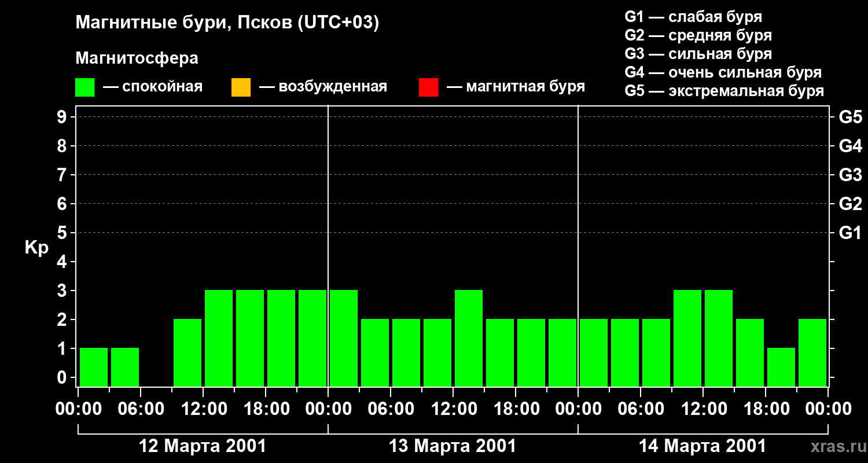Screen dimensions: 868x463
Task: Click the Kp 1 bar at 18:00 on 14 March
Action: point(781,367)
